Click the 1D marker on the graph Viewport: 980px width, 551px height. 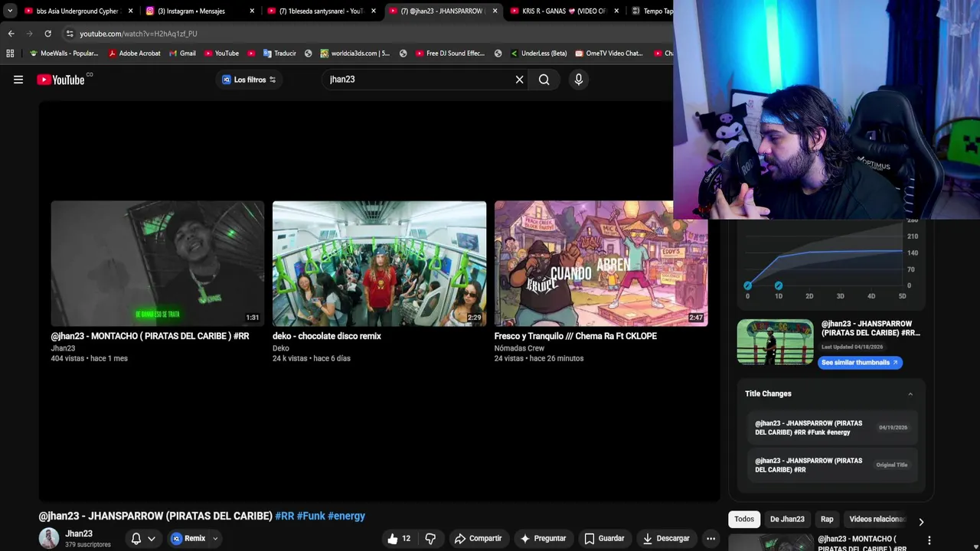point(779,286)
